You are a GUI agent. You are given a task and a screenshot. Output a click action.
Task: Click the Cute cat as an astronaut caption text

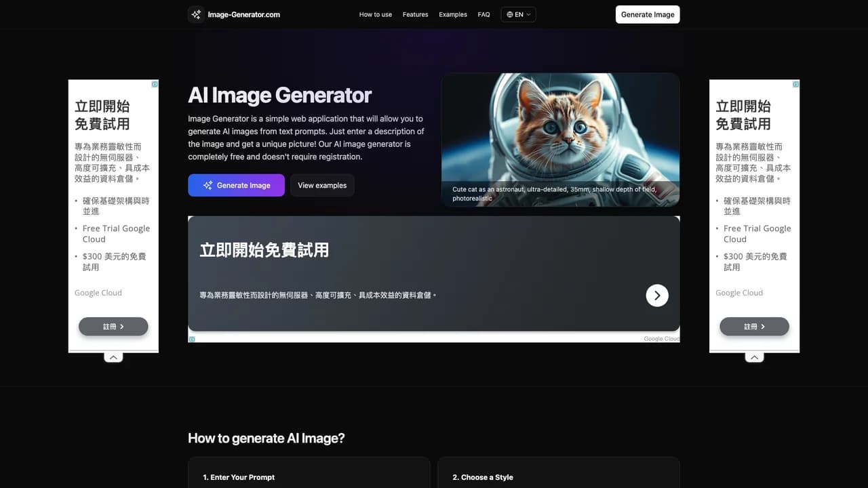(x=554, y=194)
